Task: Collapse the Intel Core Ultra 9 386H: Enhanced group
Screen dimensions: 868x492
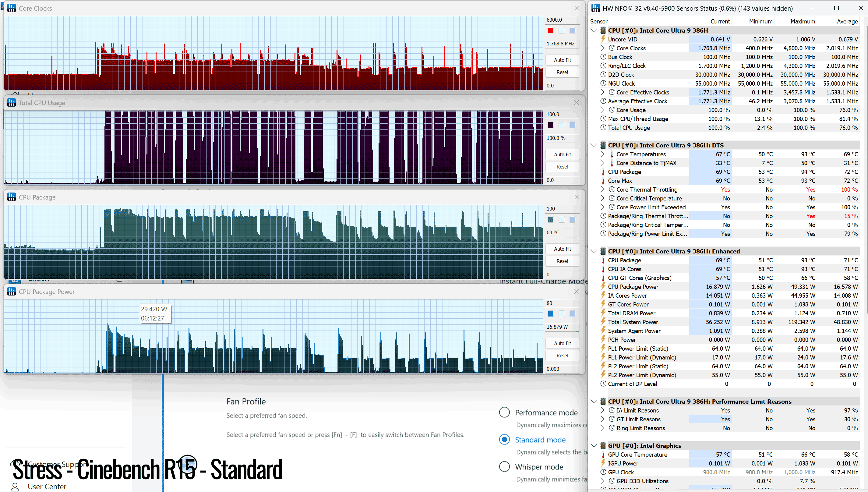Action: pyautogui.click(x=594, y=251)
